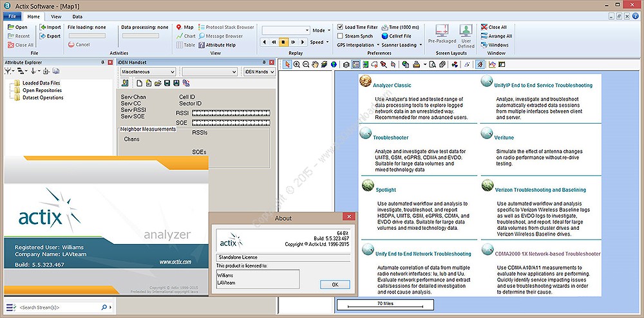This screenshot has height=318, width=644.
Task: Click the stop button in Replay controls
Action: pyautogui.click(x=283, y=42)
